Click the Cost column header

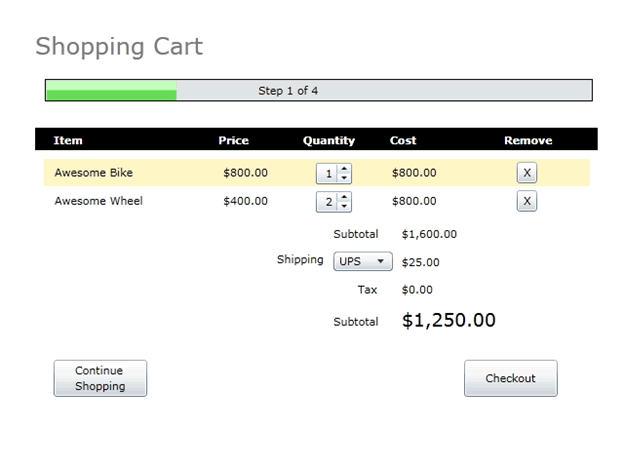(403, 140)
